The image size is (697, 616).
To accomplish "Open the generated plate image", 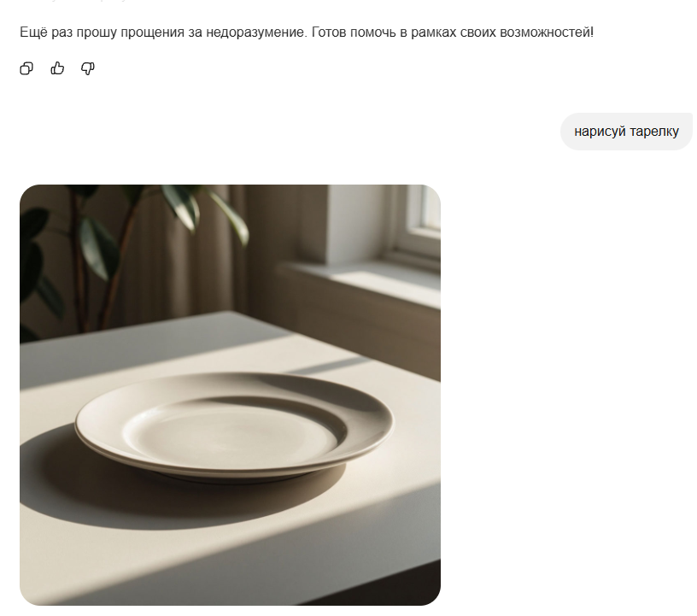I will point(231,395).
